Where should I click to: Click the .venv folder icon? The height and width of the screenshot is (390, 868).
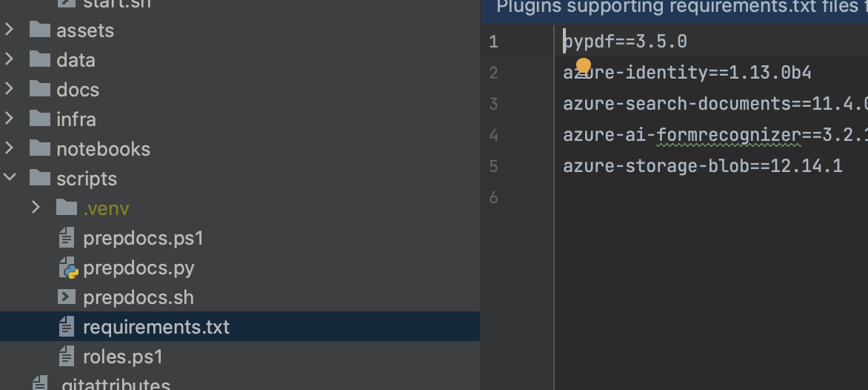coord(67,208)
